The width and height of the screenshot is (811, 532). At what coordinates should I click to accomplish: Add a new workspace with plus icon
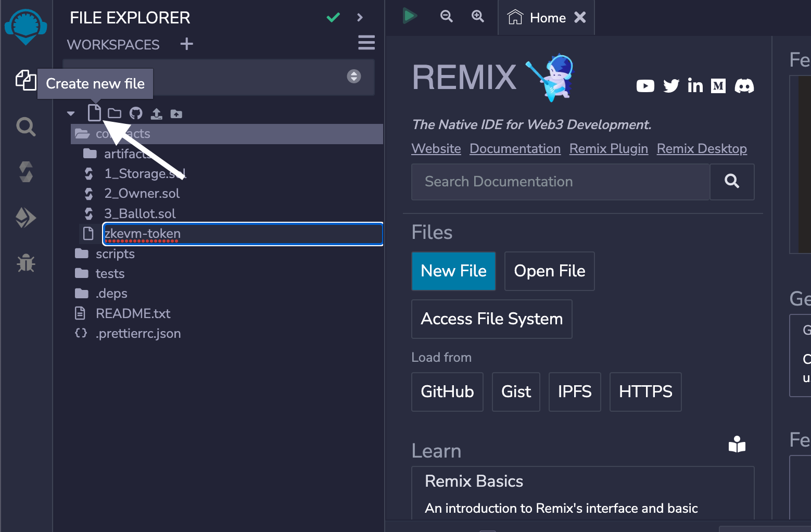[x=186, y=44]
